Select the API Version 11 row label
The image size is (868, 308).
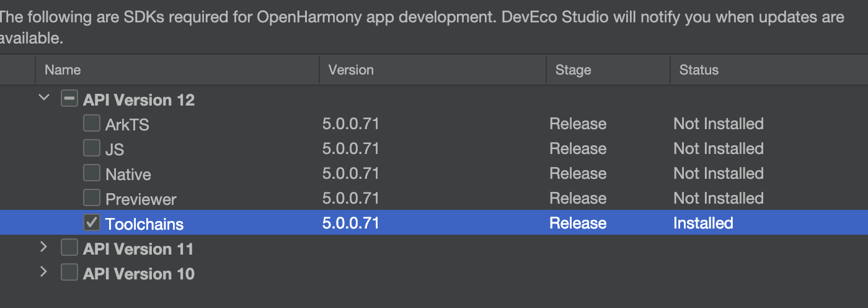(x=138, y=248)
